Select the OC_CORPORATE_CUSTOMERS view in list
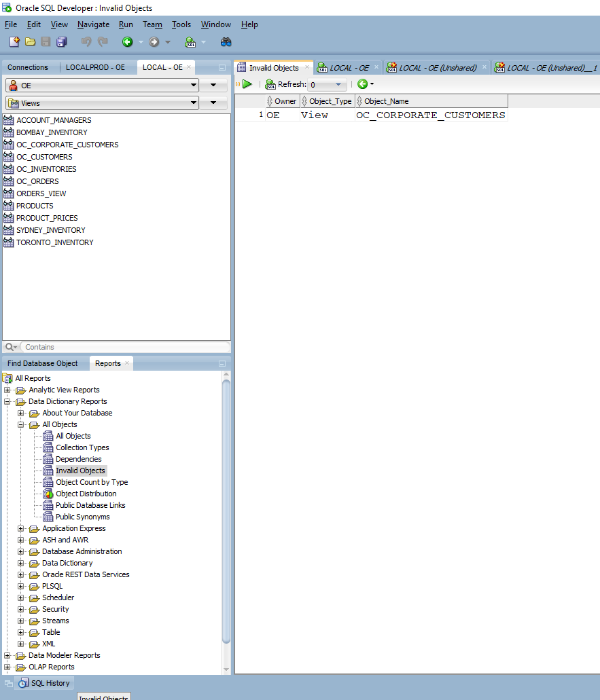Image resolution: width=600 pixels, height=700 pixels. pos(67,145)
